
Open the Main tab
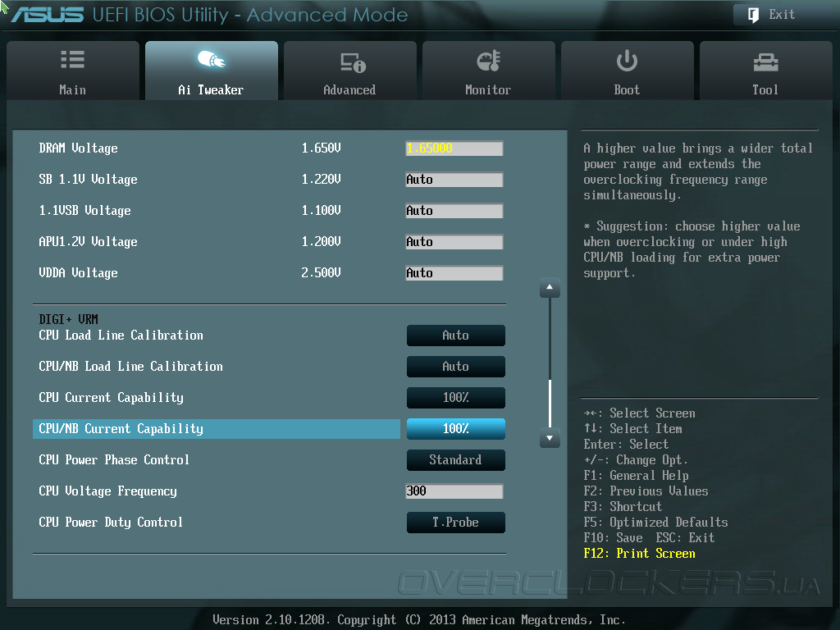click(x=73, y=71)
